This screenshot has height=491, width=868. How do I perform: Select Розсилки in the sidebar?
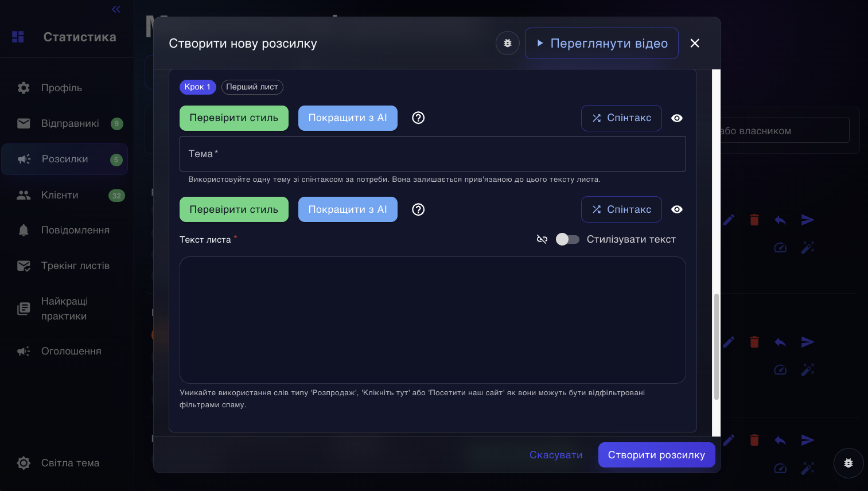click(64, 159)
